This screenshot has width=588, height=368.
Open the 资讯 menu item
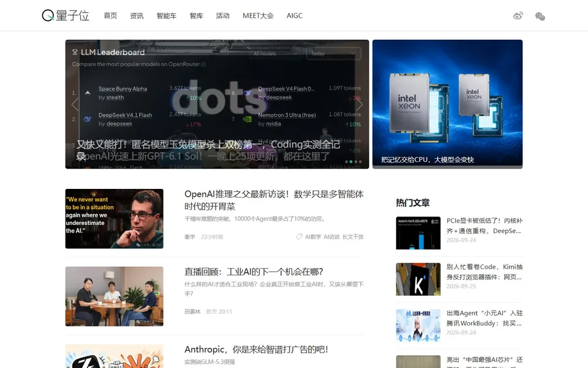click(137, 16)
